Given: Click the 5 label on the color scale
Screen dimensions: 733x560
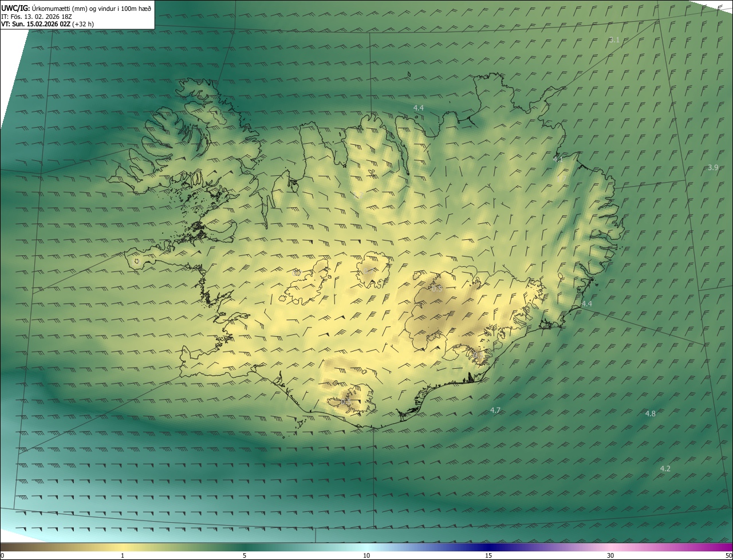Looking at the screenshot, I should click(245, 555).
